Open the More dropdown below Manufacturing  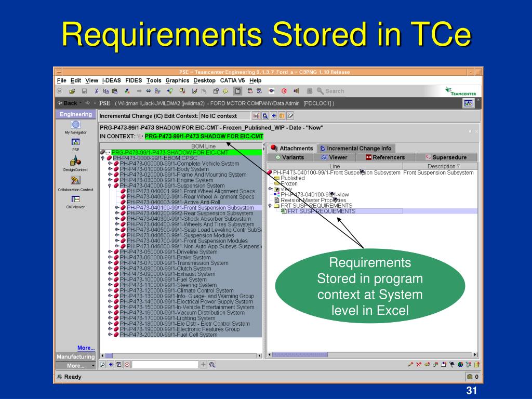(76, 366)
